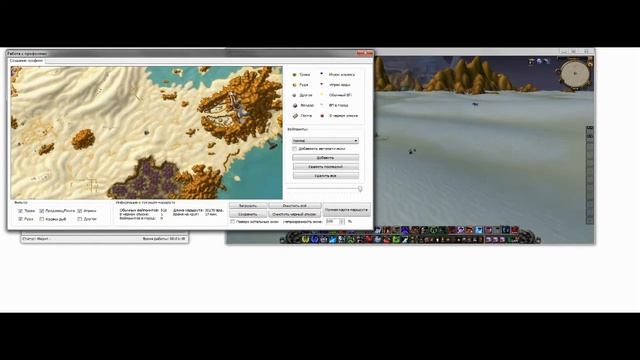The height and width of the screenshot is (360, 640).
Task: Click the 'Вендор' legend icon
Action: click(295, 105)
